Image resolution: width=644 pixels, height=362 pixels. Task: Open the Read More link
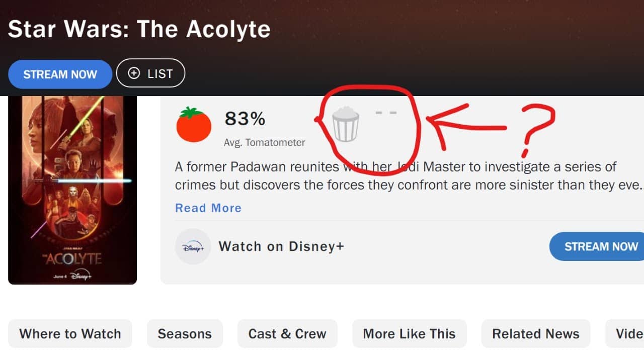point(208,208)
